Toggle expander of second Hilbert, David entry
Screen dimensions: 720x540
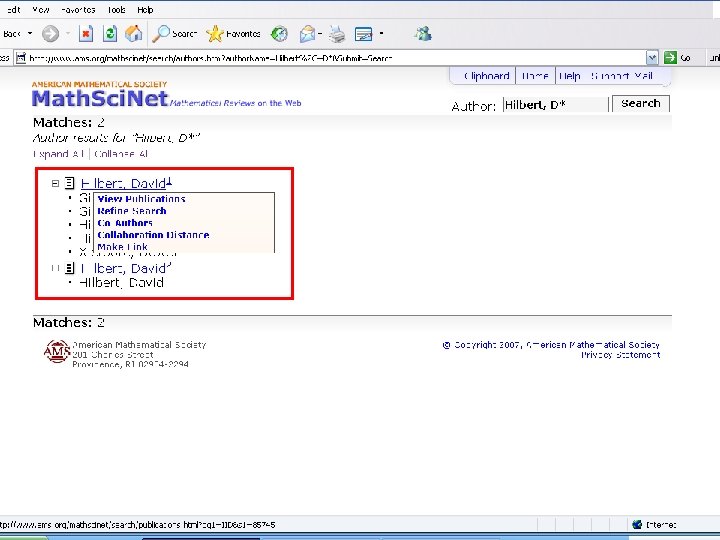click(x=56, y=268)
